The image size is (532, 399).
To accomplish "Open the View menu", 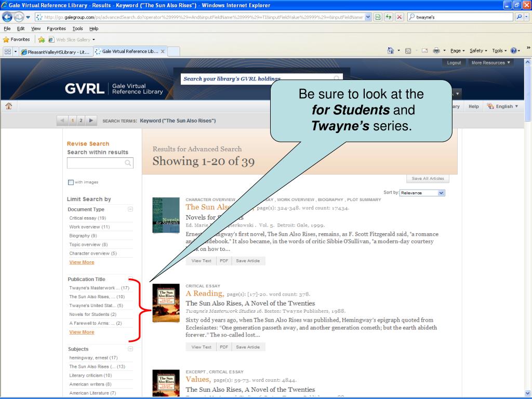I will tap(36, 29).
